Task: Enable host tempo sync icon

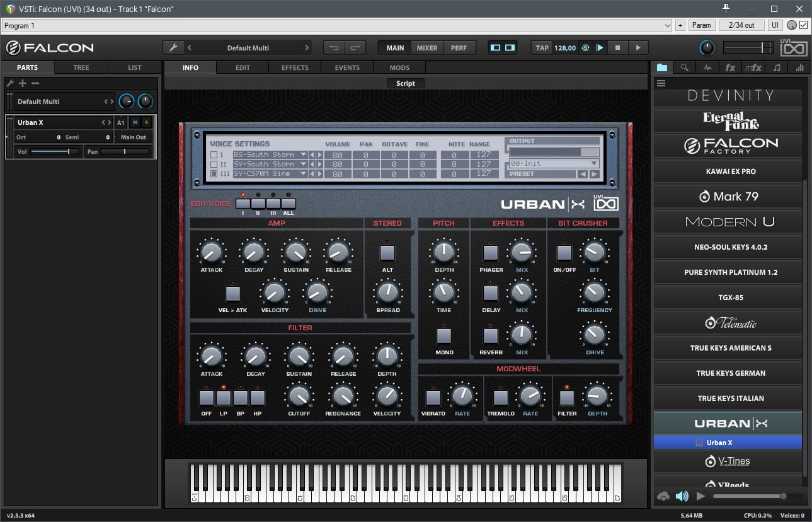Action: pos(585,48)
